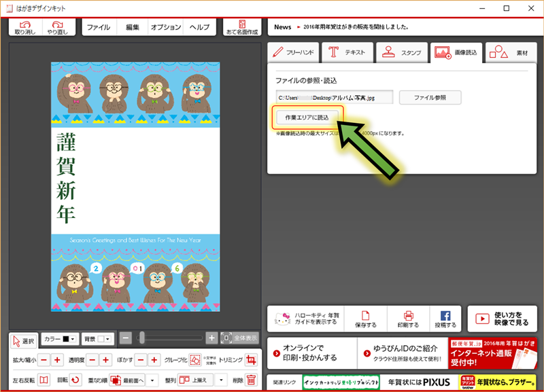Click the ファイル参照 browse button
Image resolution: width=544 pixels, height=392 pixels.
tap(430, 98)
